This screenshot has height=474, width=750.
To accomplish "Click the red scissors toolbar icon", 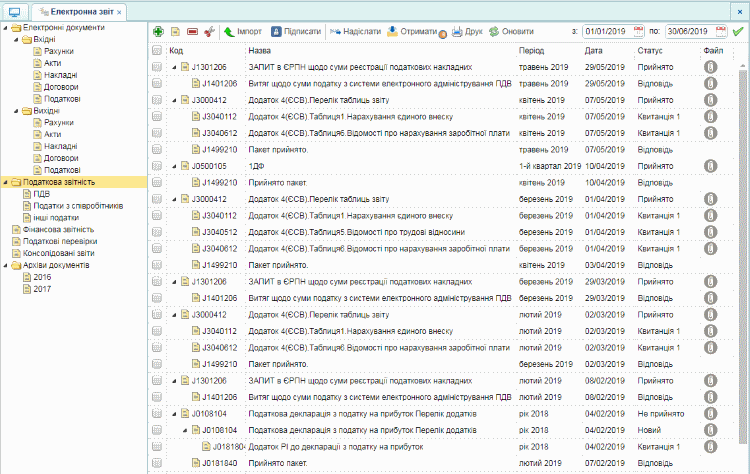I will 209,32.
